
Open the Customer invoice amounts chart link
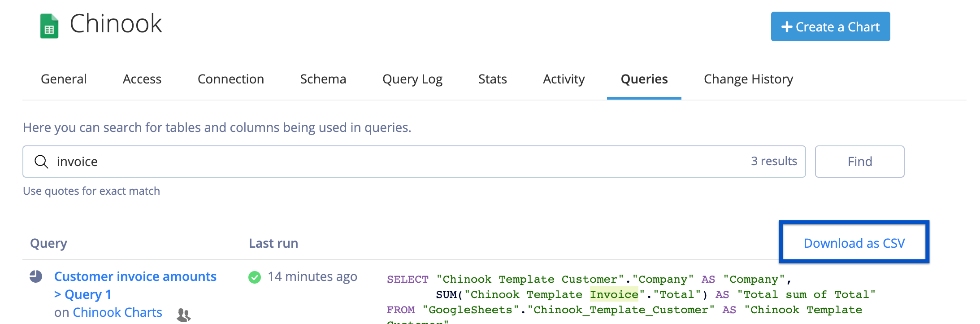pos(135,276)
